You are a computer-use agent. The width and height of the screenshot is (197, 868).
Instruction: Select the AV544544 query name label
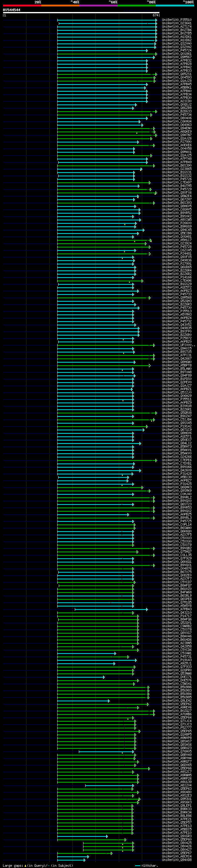coord(11,10)
